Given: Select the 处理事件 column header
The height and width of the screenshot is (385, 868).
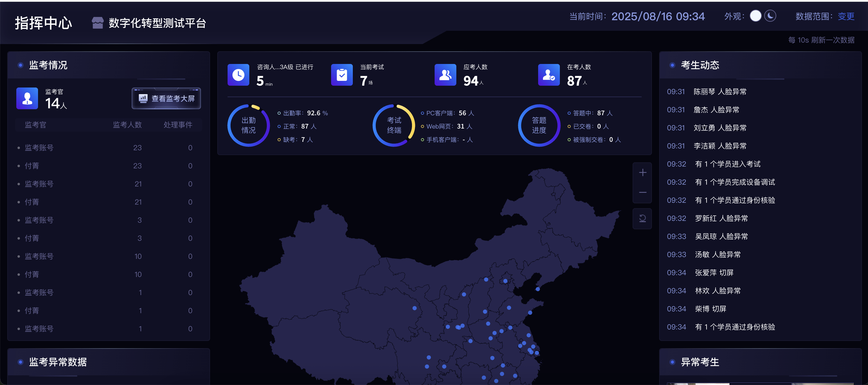Looking at the screenshot, I should pos(178,125).
